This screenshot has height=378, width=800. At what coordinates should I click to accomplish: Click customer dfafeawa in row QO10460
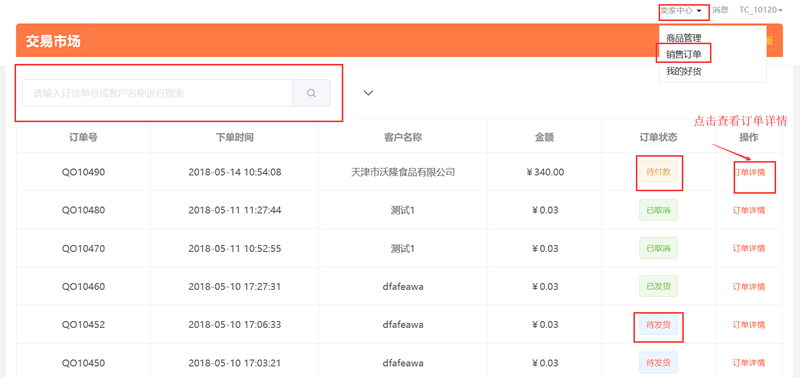coord(403,287)
